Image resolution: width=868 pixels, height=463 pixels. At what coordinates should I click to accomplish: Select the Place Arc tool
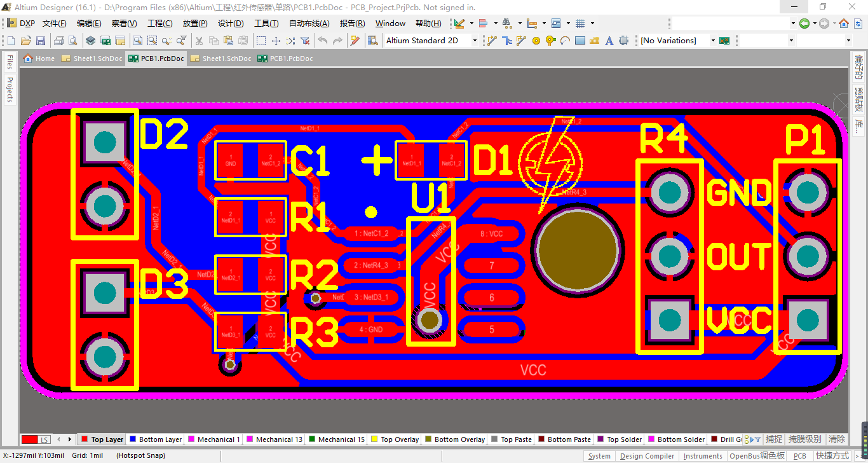click(x=565, y=41)
